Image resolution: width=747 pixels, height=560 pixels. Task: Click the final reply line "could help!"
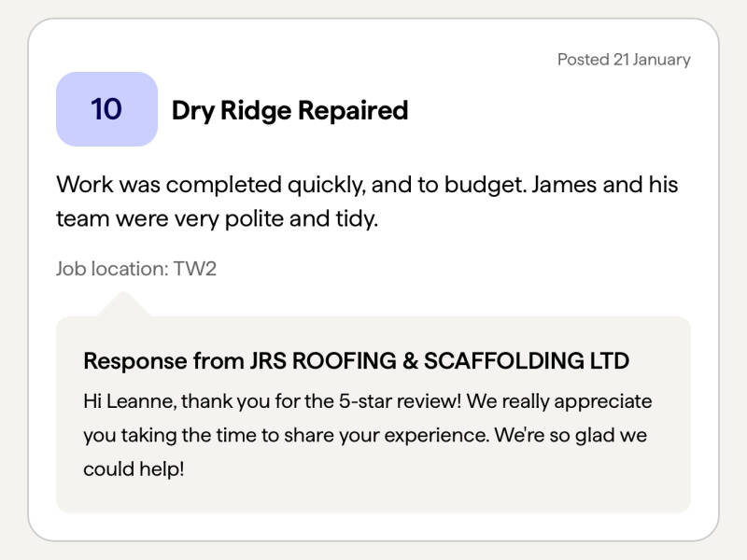tap(134, 469)
